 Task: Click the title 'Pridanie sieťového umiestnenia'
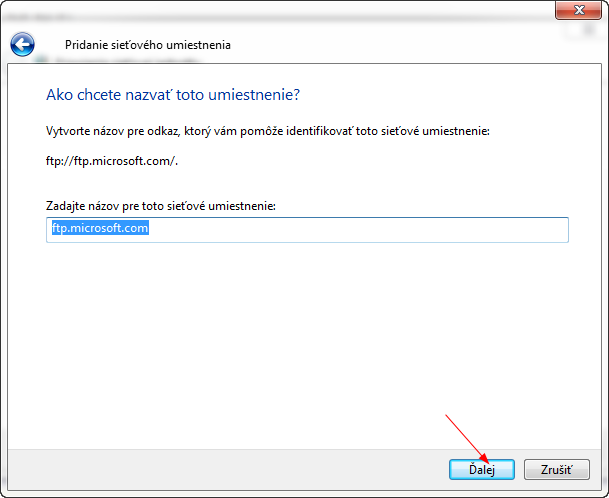coord(148,45)
